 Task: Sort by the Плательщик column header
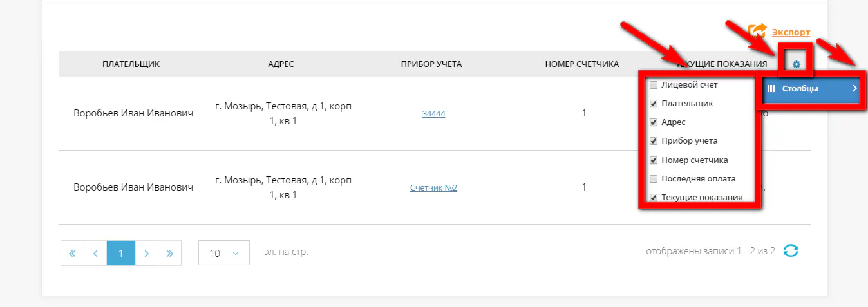pyautogui.click(x=131, y=64)
